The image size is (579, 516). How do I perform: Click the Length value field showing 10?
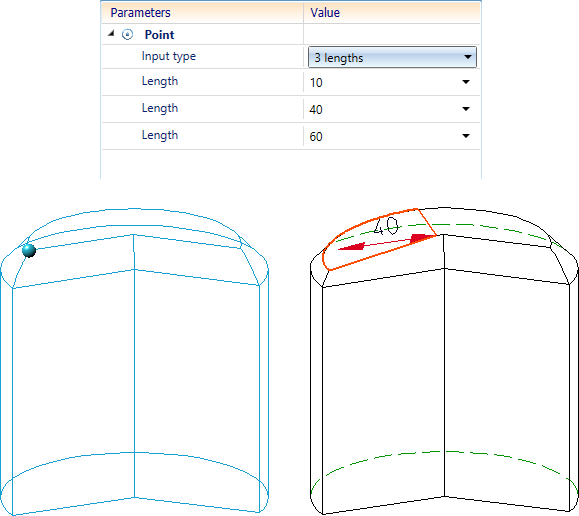391,82
